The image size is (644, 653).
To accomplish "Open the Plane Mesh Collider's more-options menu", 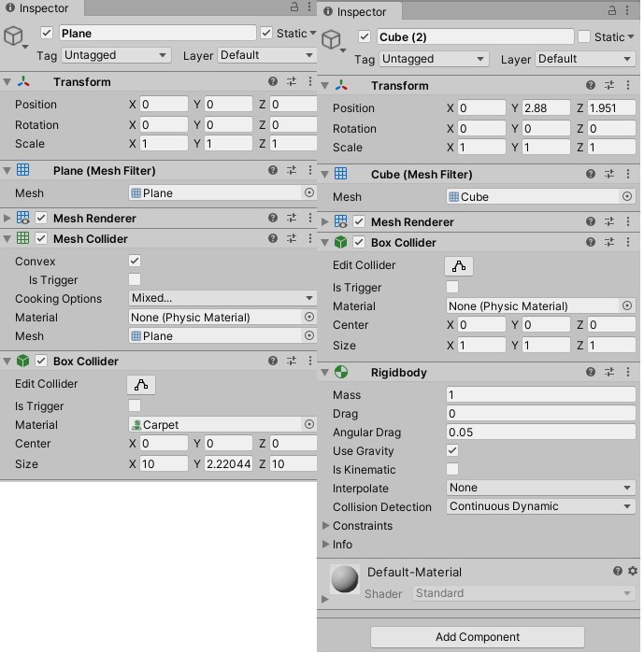I will point(310,238).
